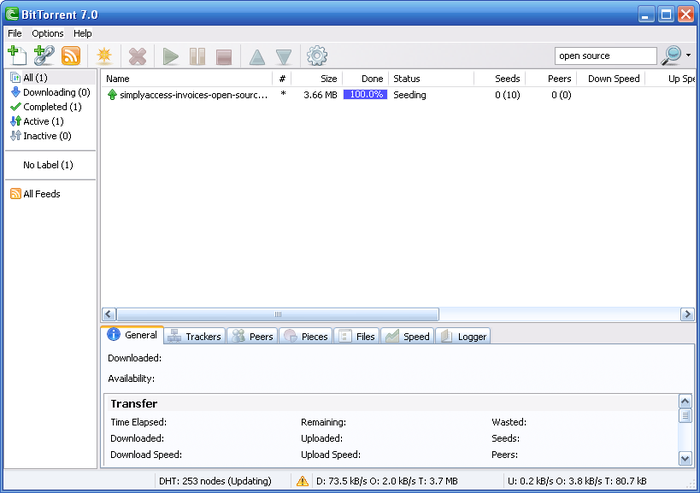Switch to the Logger tab
This screenshot has width=700, height=493.
[x=463, y=336]
